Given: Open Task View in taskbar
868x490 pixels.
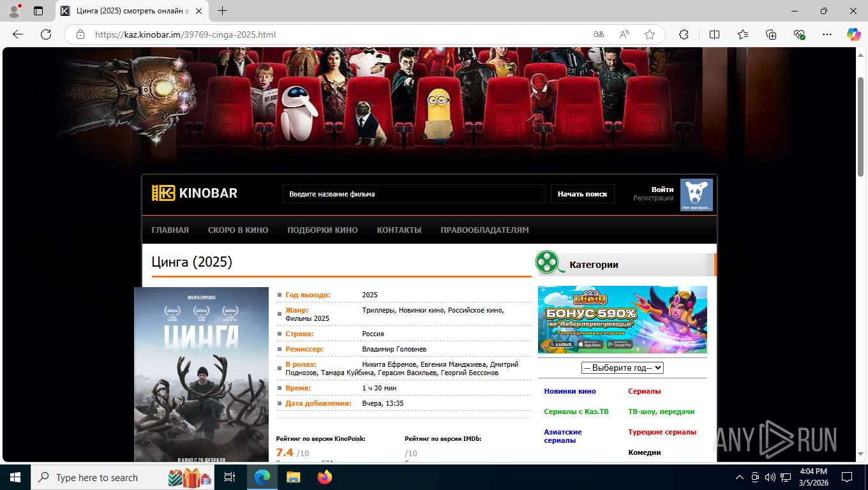Looking at the screenshot, I should 230,477.
